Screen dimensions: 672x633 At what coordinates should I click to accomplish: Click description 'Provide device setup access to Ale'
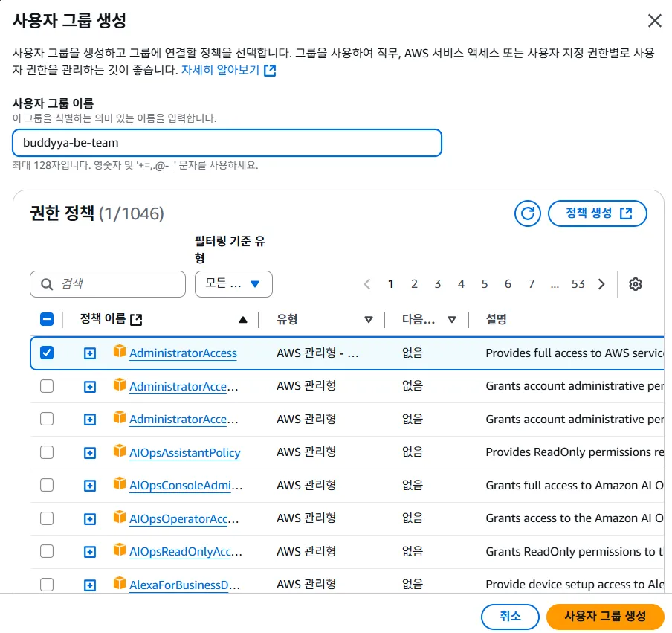click(x=575, y=584)
